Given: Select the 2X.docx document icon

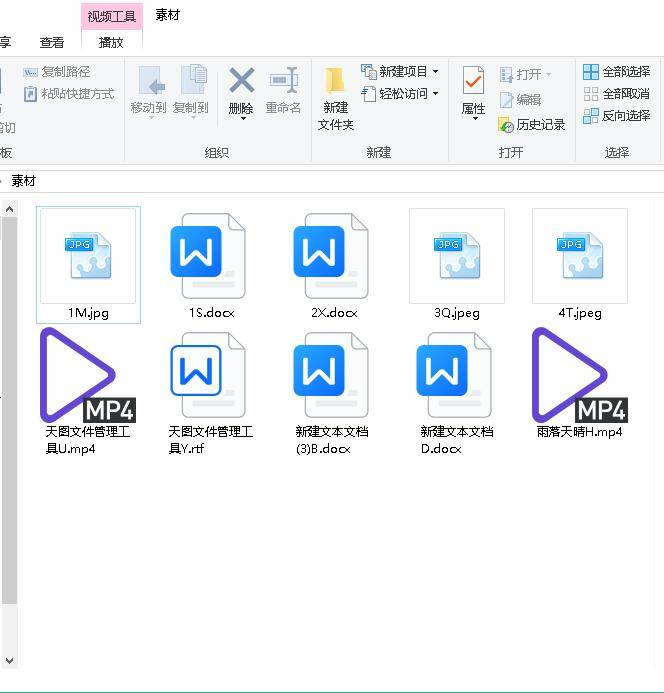Looking at the screenshot, I should coord(331,256).
